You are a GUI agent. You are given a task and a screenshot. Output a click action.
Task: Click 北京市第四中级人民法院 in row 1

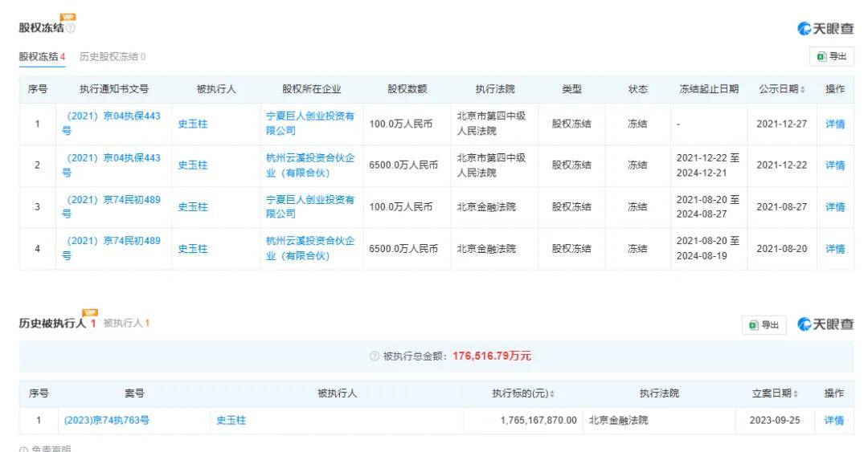pyautogui.click(x=491, y=124)
